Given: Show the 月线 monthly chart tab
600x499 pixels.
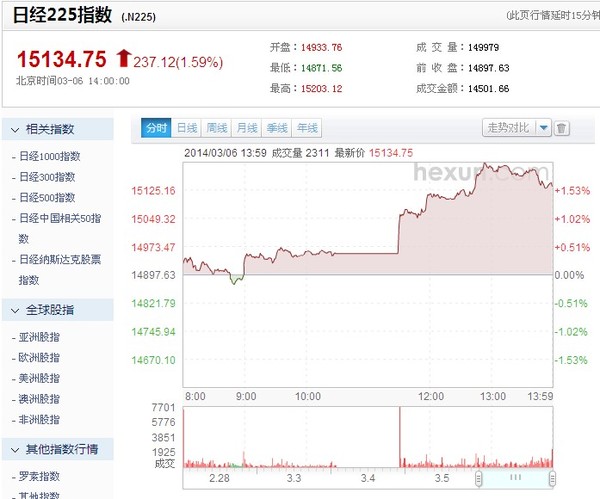Looking at the screenshot, I should pos(247,128).
